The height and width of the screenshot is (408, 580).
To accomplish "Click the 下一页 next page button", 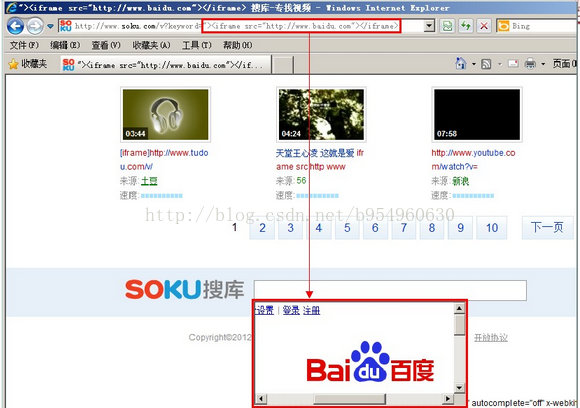I will point(547,227).
